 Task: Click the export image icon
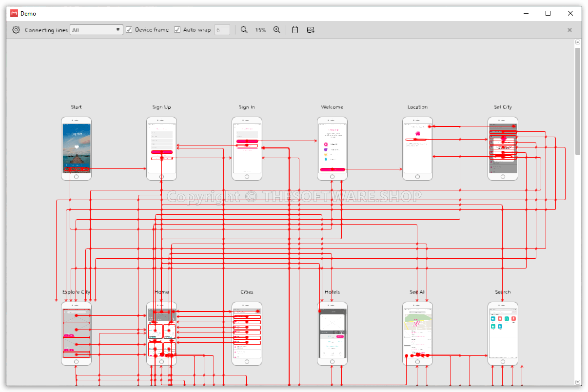[311, 30]
